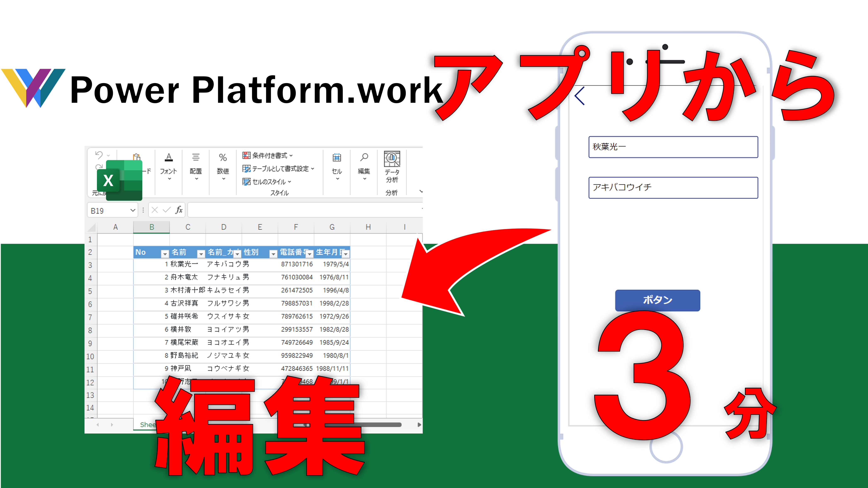
Task: Select column header B
Action: point(152,227)
